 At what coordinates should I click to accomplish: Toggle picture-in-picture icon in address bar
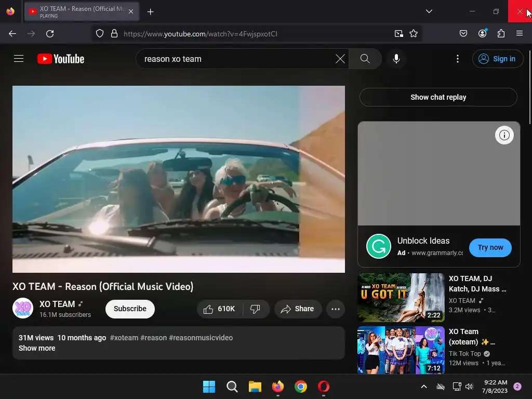pyautogui.click(x=398, y=34)
